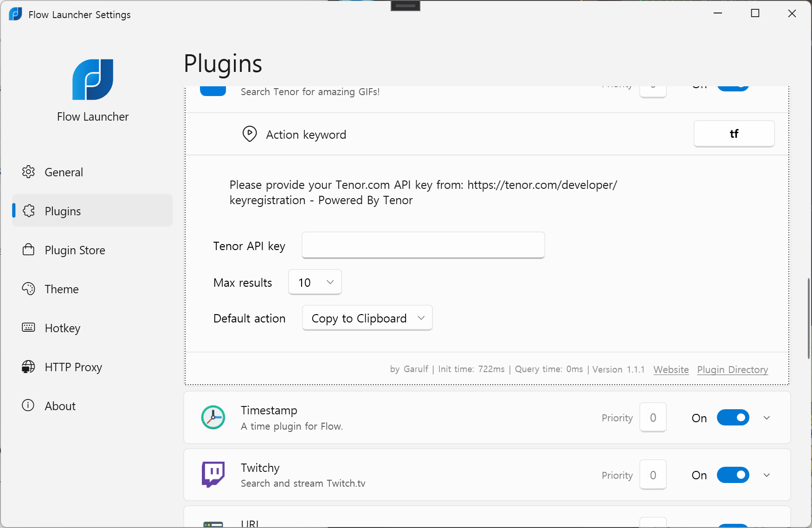Click the 'Search and stream Twitch.tv' description

coord(303,483)
